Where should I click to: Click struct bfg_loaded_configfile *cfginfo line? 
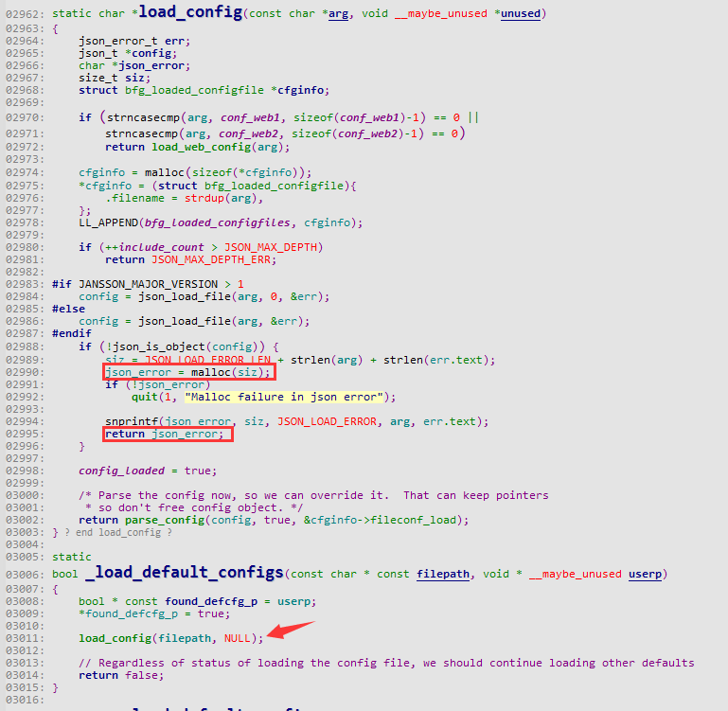coord(204,90)
